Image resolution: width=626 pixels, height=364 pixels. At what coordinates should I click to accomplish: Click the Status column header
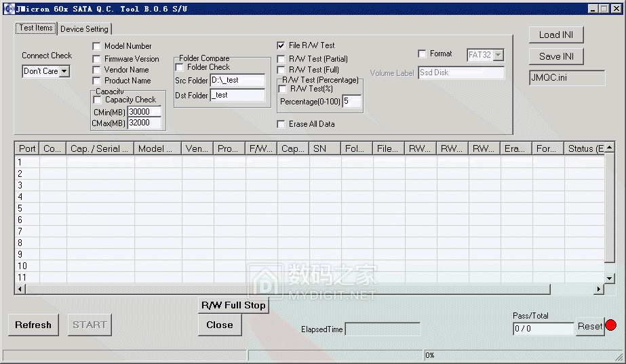pyautogui.click(x=585, y=148)
